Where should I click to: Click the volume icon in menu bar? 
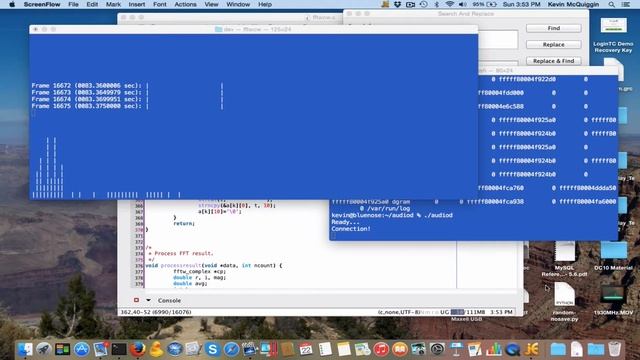coord(462,4)
